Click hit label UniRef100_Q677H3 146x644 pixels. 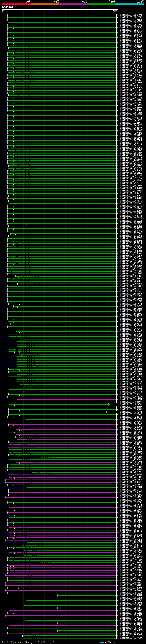[131, 47]
